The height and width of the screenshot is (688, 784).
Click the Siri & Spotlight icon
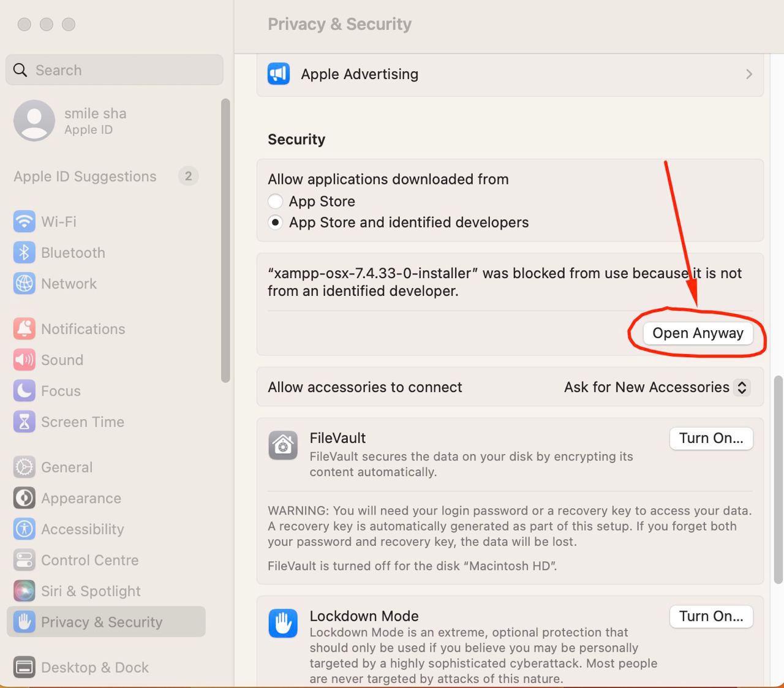(24, 591)
